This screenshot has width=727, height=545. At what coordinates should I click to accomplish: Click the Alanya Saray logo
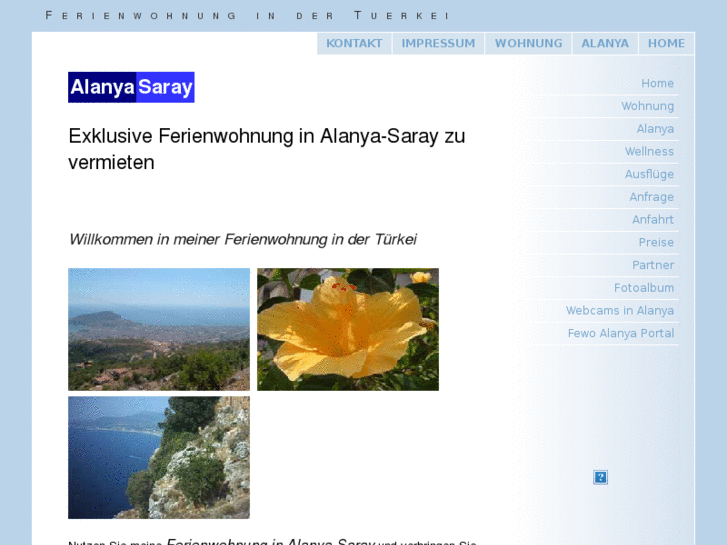click(x=131, y=87)
